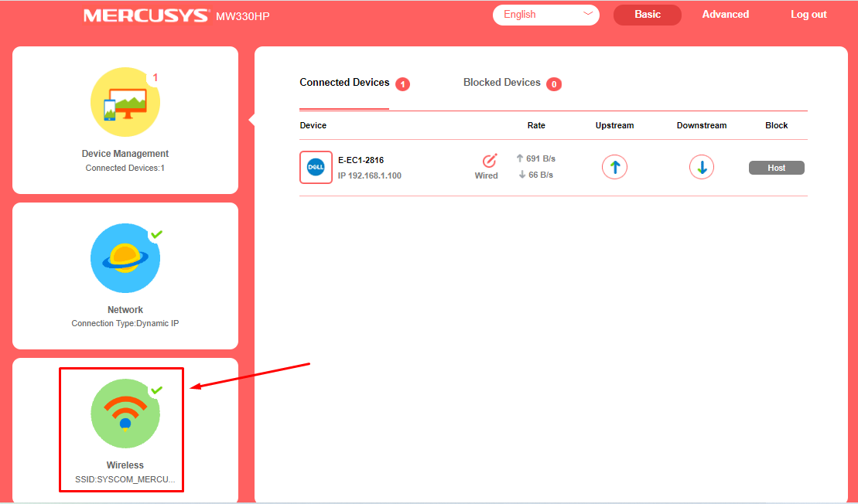The height and width of the screenshot is (504, 858).
Task: Select device name E-EC1-2816
Action: click(361, 160)
